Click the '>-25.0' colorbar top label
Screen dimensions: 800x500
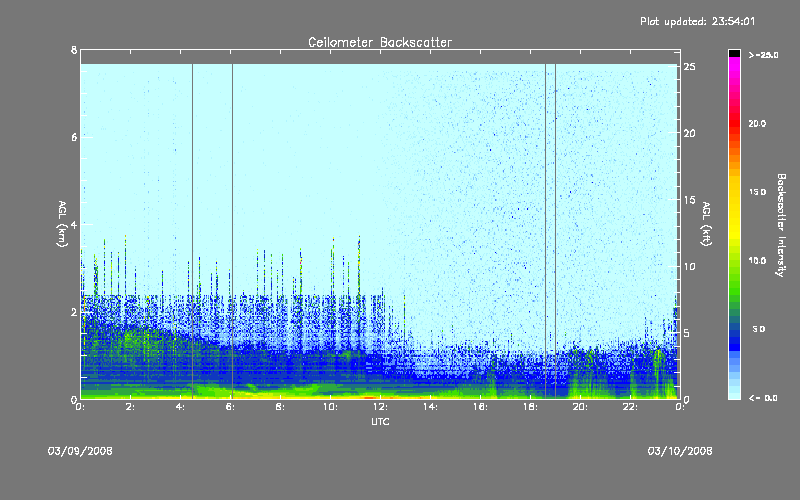[x=763, y=55]
